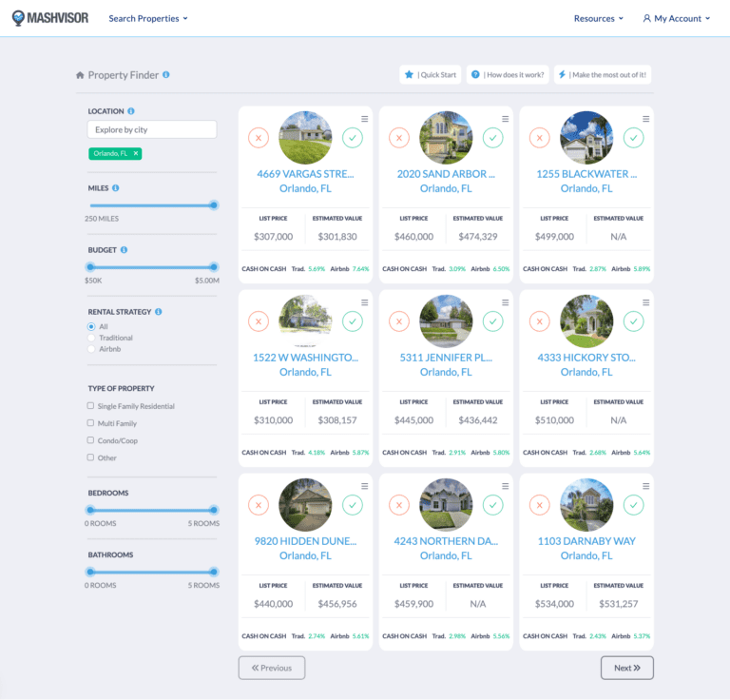730x700 pixels.
Task: Reject the 5311 Jennifer Pl property
Action: pos(398,321)
